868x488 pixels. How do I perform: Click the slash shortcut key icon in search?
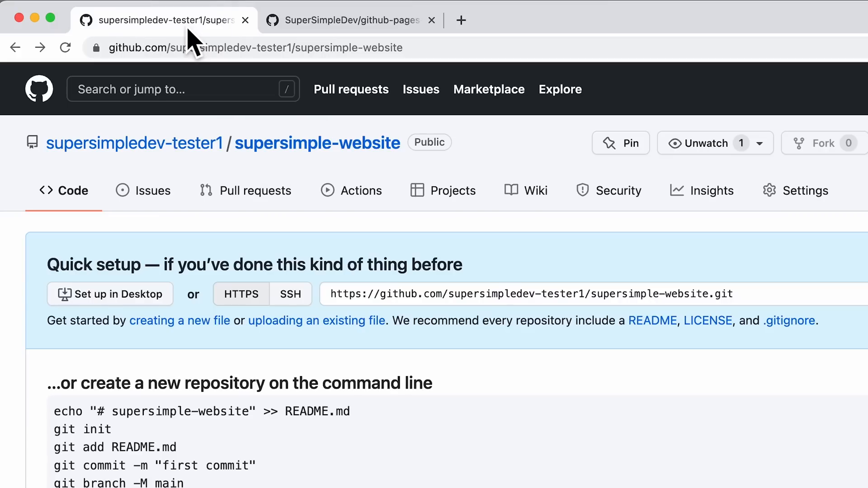tap(287, 89)
